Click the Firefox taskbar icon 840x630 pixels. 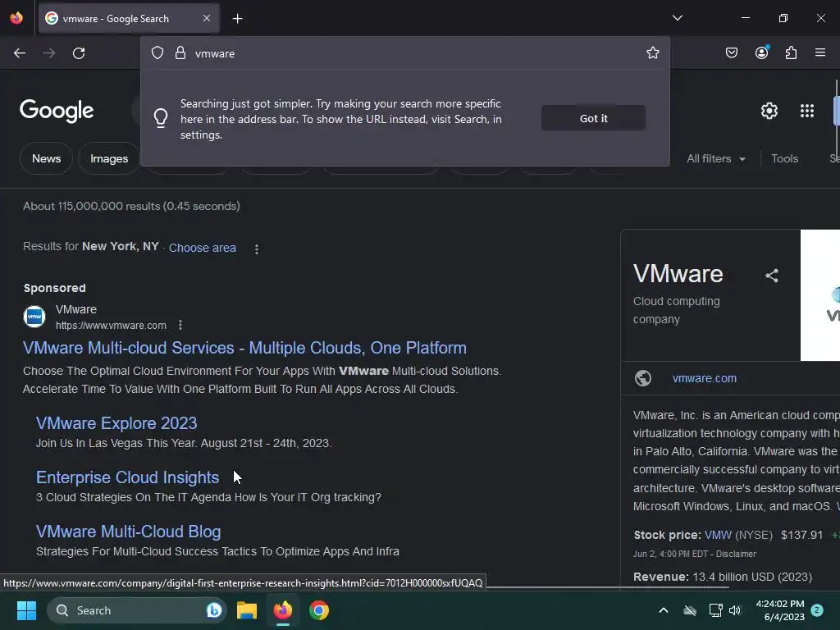click(x=283, y=610)
